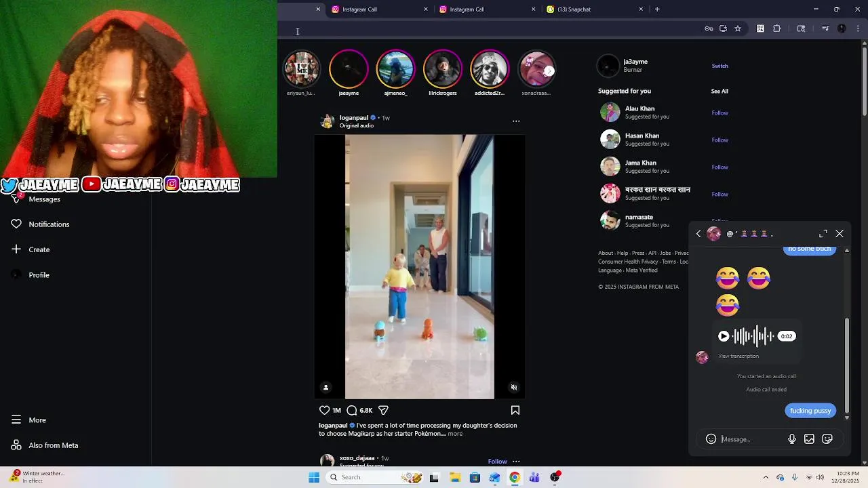
Task: View lilrickrogers' story
Action: pos(442,69)
